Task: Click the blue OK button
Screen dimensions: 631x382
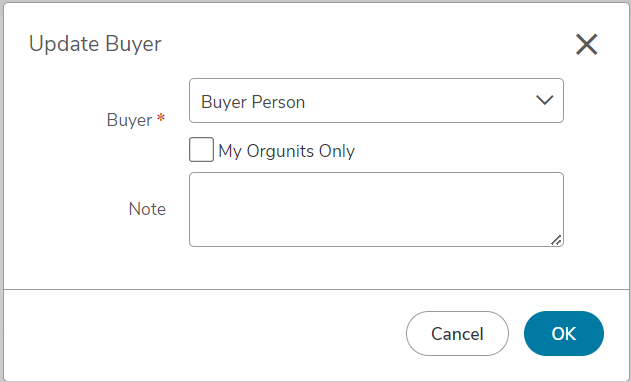Action: (564, 333)
